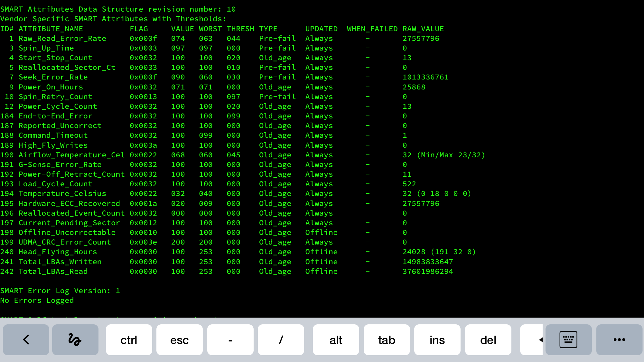Click the Raw_Read_Error_Rate attribute name
Viewport: 644px width, 362px height.
coord(62,39)
